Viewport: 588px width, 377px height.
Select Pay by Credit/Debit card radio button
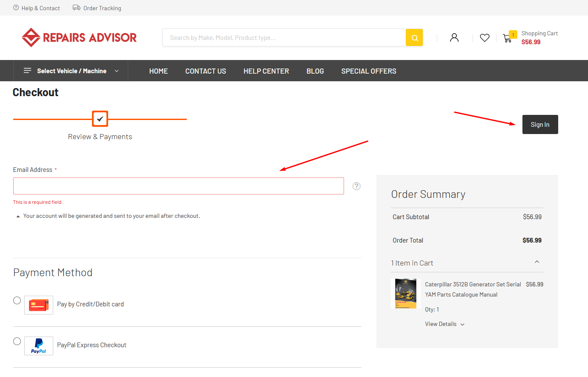pyautogui.click(x=17, y=300)
